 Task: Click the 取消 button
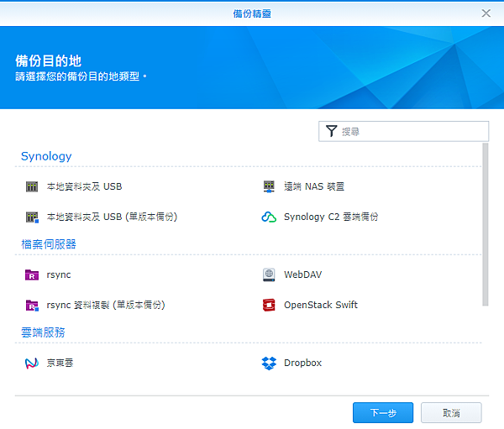tap(451, 412)
